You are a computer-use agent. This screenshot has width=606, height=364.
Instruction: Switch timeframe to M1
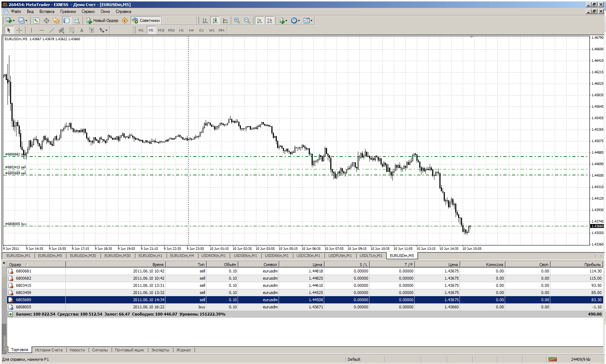coord(141,30)
